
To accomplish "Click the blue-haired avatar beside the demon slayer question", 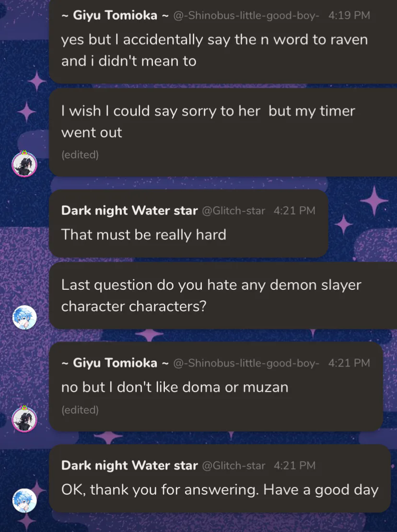I will 24,317.
